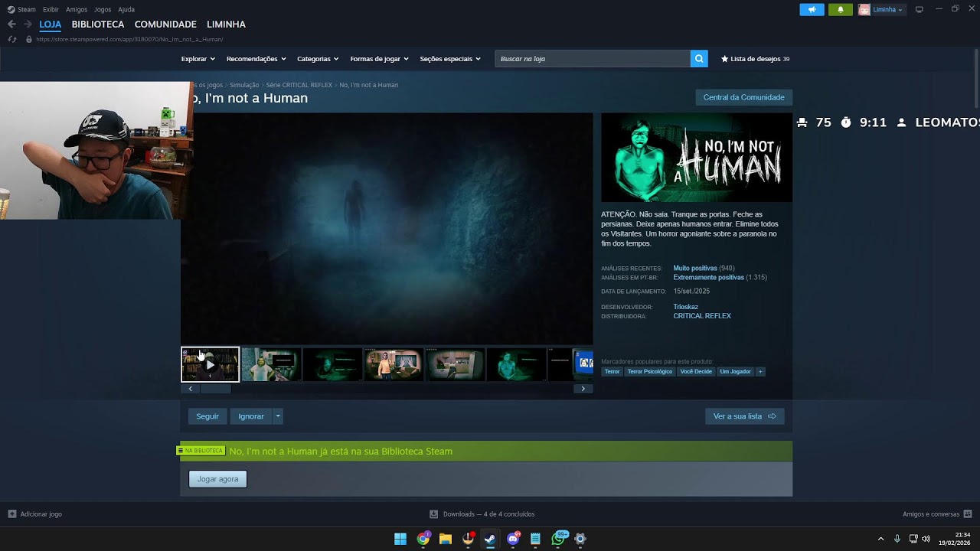Select the trailer video thumbnail with play icon
Viewport: 980px width, 551px height.
point(210,365)
